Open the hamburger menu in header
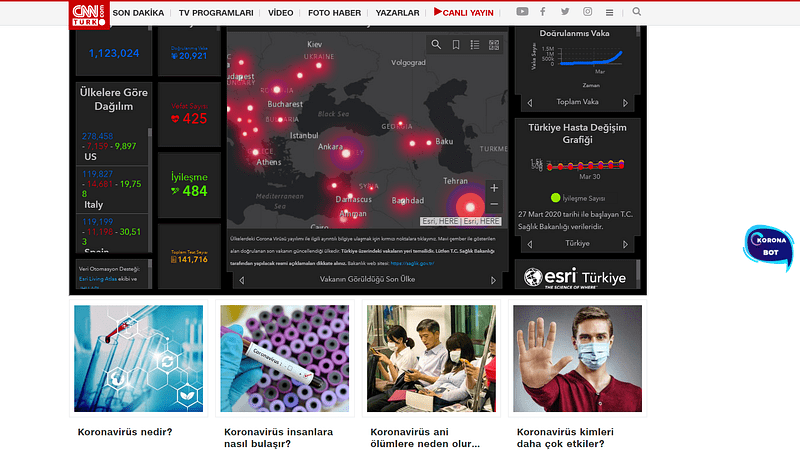800x450 pixels. [x=609, y=12]
